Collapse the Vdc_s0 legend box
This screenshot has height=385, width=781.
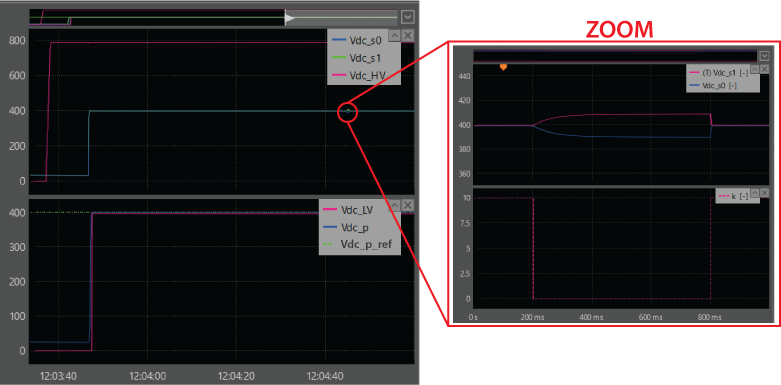click(394, 35)
